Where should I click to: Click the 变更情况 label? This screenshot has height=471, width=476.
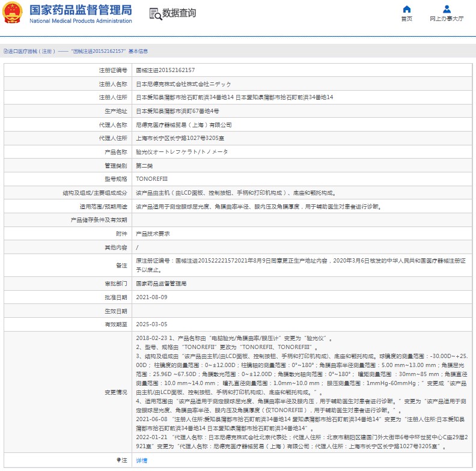click(115, 392)
